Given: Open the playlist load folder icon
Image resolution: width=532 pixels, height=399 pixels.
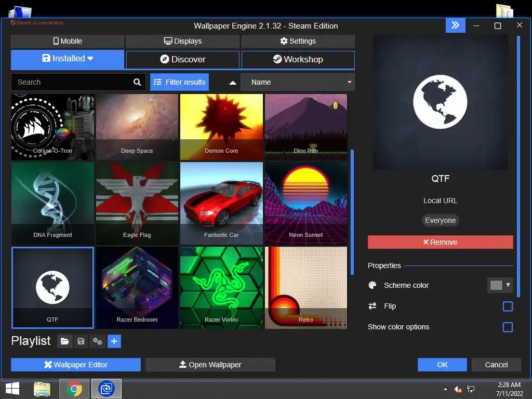Looking at the screenshot, I should point(65,341).
